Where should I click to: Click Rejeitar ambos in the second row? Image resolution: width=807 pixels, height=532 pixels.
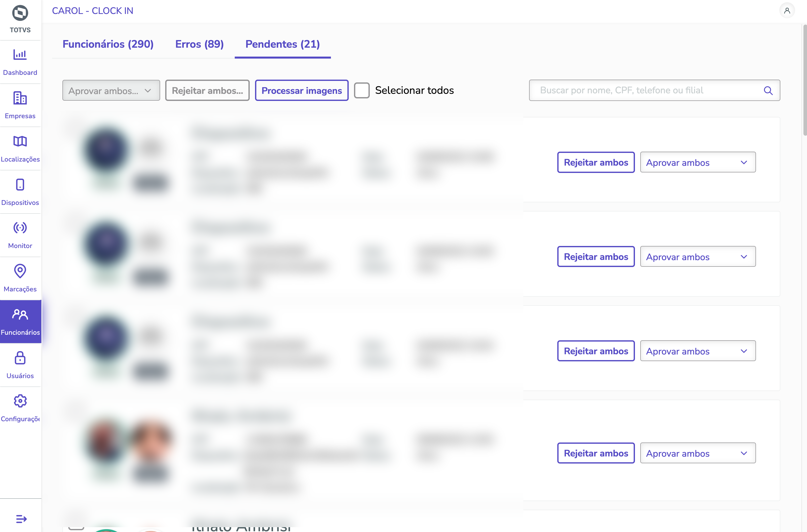click(x=596, y=257)
